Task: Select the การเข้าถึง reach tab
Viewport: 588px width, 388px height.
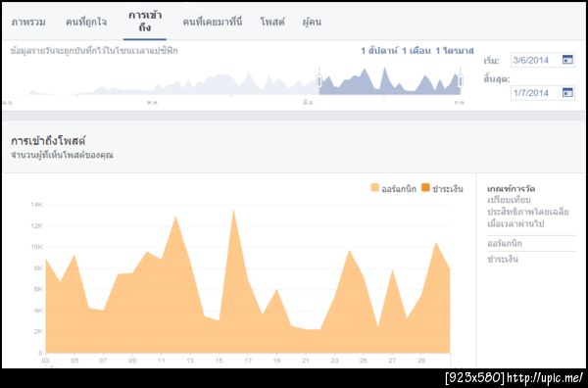Action: point(145,22)
